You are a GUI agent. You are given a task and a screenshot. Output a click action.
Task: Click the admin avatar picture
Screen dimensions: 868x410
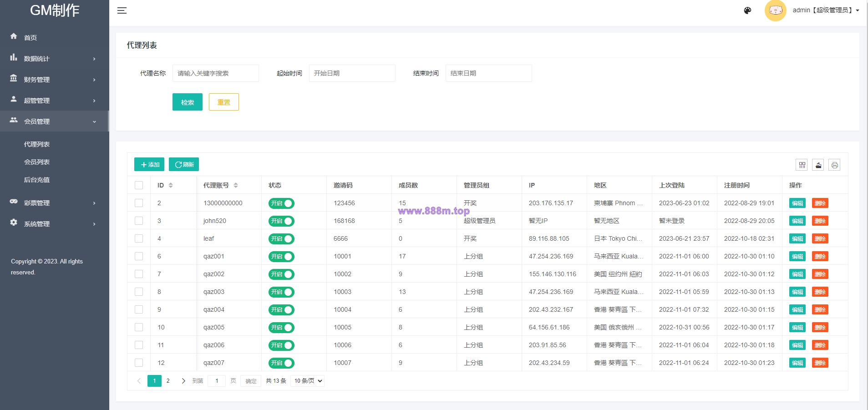coord(776,10)
